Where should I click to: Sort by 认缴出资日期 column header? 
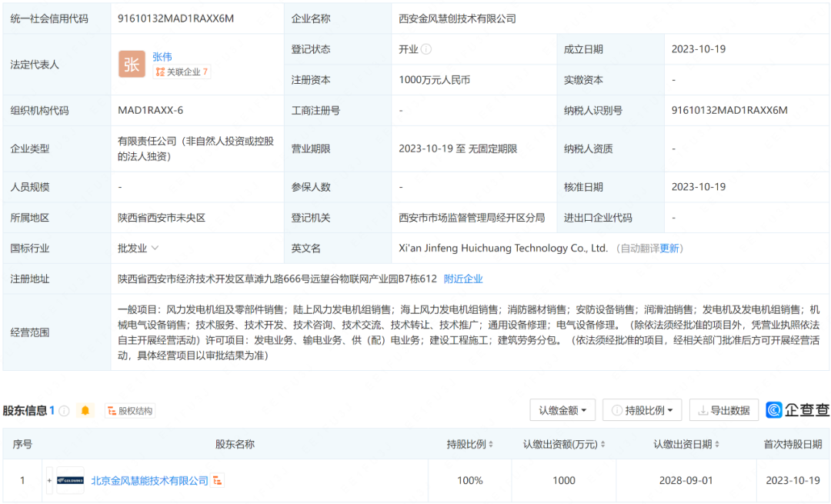[x=687, y=444]
